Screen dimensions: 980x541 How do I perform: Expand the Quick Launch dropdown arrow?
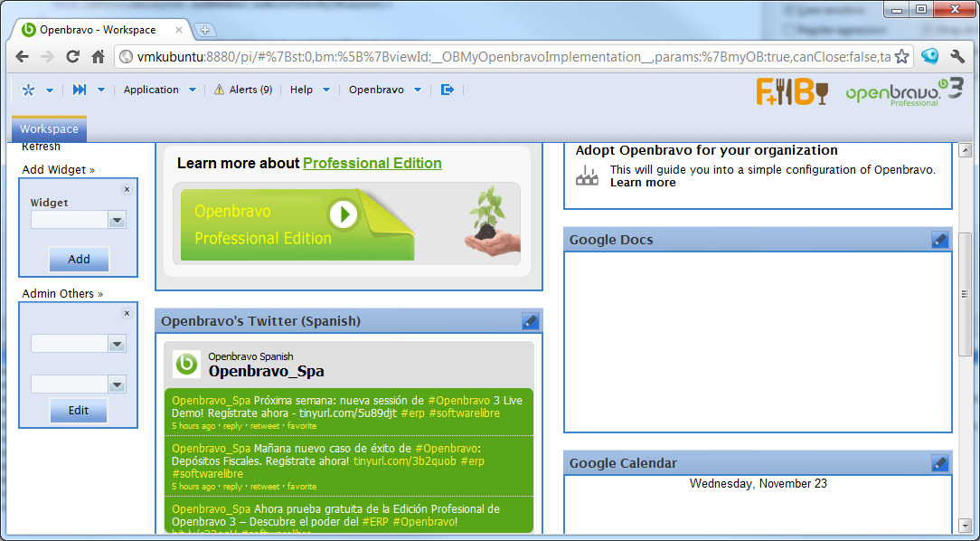point(100,90)
